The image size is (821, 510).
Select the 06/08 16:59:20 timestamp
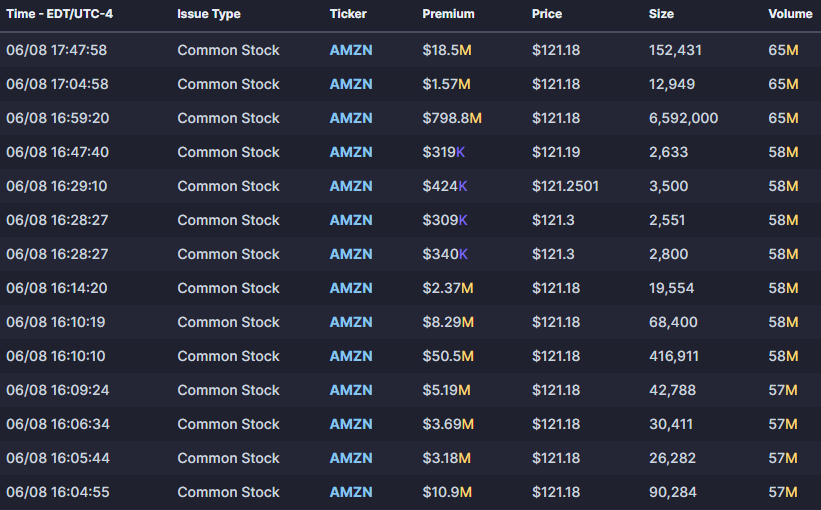click(58, 118)
